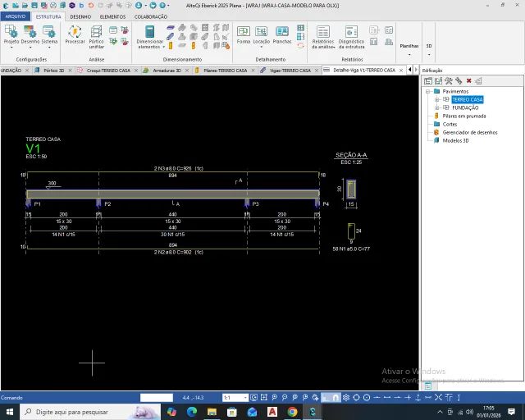Select FUNDAÇÃO in Pavimentos tree
The width and height of the screenshot is (525, 420).
coord(465,107)
